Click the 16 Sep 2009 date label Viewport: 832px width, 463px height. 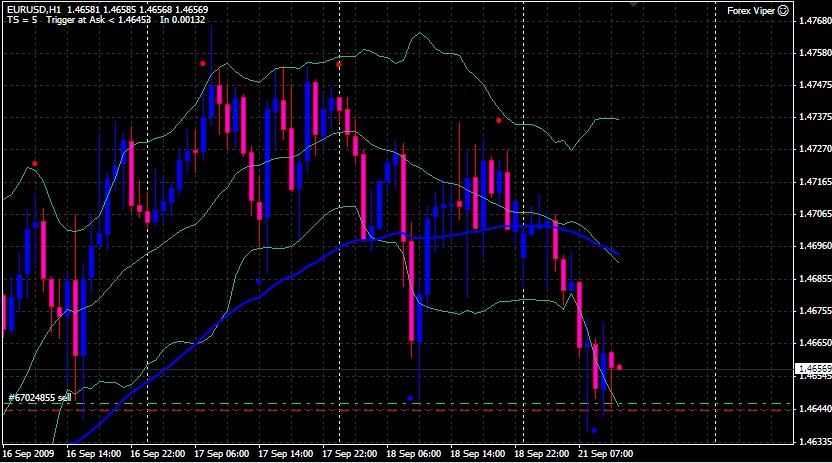29,454
